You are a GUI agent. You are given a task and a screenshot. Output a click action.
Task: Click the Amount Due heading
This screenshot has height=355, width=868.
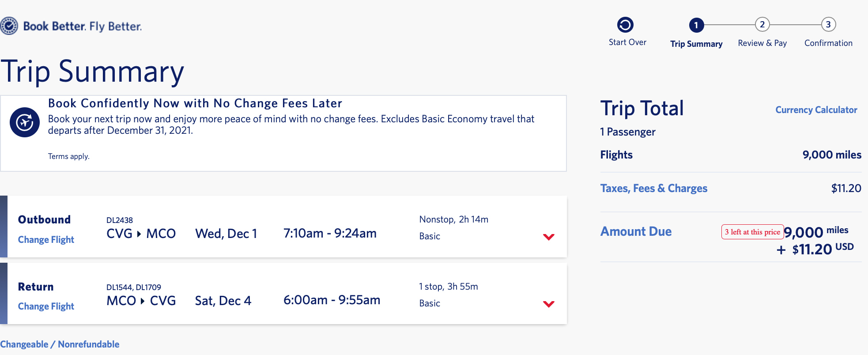(x=636, y=232)
